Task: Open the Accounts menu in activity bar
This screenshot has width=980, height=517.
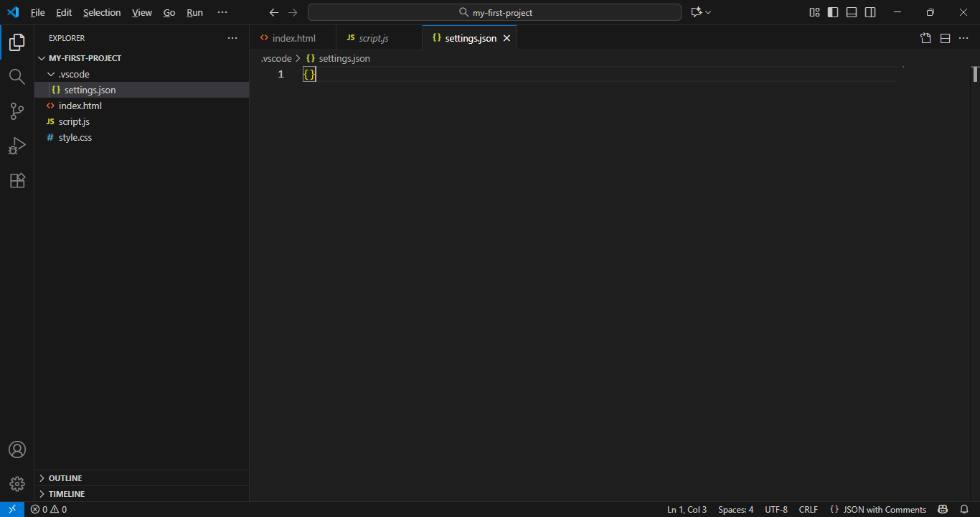Action: point(17,449)
